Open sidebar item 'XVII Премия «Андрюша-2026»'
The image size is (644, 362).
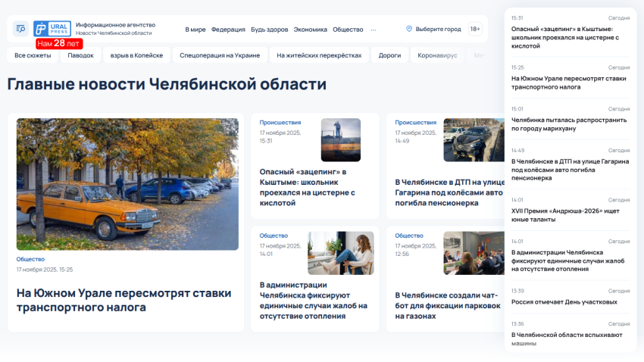click(x=565, y=215)
